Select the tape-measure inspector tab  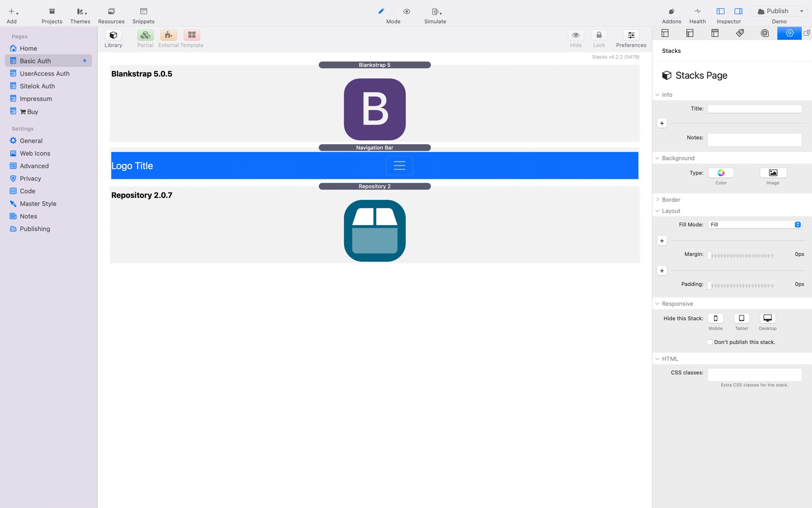click(765, 33)
